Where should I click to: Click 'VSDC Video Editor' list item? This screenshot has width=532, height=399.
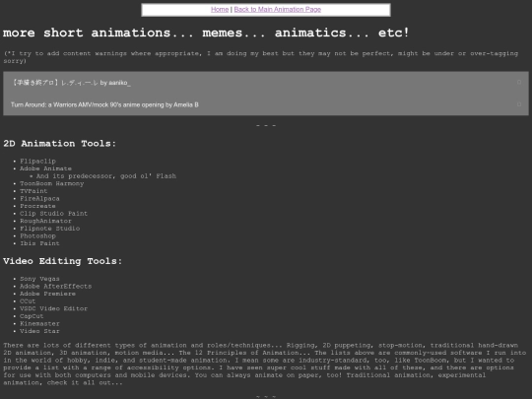(x=53, y=308)
